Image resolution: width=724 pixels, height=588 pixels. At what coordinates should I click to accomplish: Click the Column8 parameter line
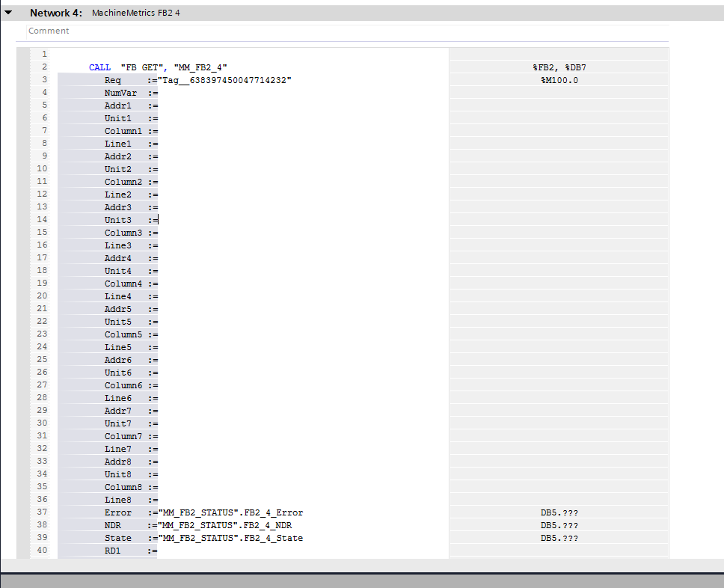point(123,487)
